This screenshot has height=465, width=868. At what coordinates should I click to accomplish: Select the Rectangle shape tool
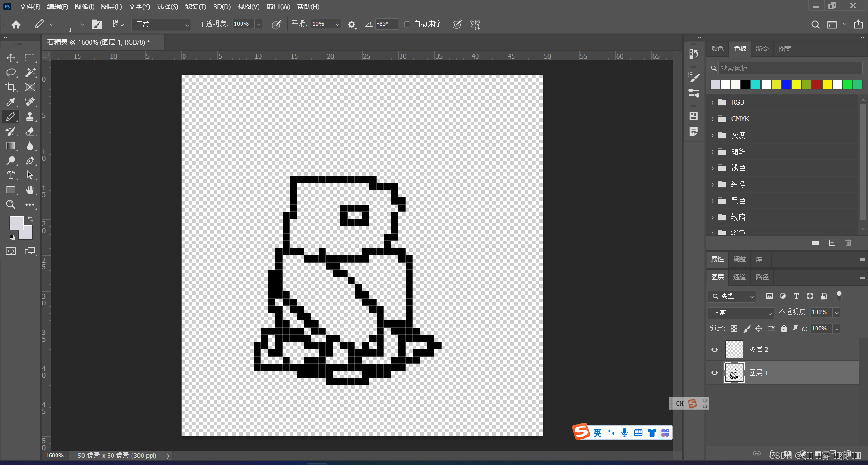(11, 190)
